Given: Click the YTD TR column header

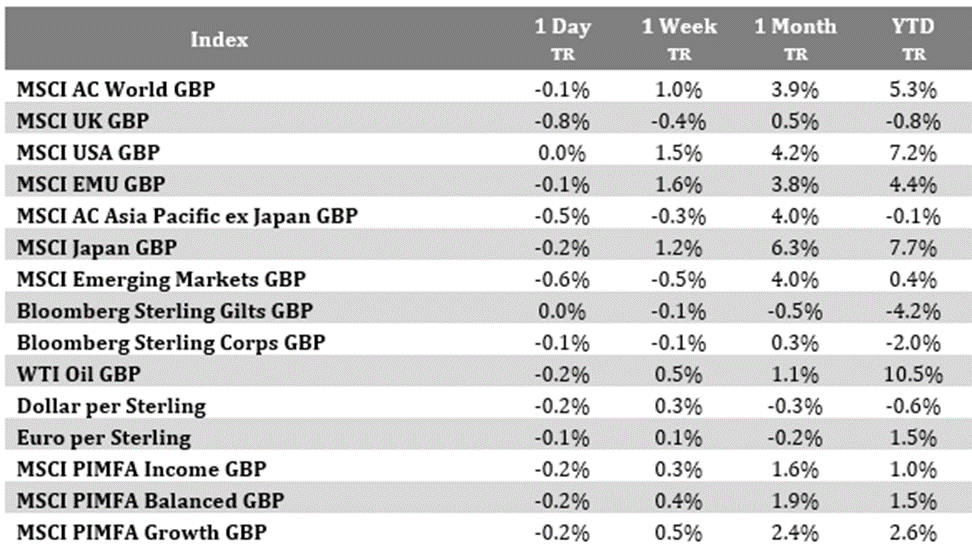Looking at the screenshot, I should [915, 40].
